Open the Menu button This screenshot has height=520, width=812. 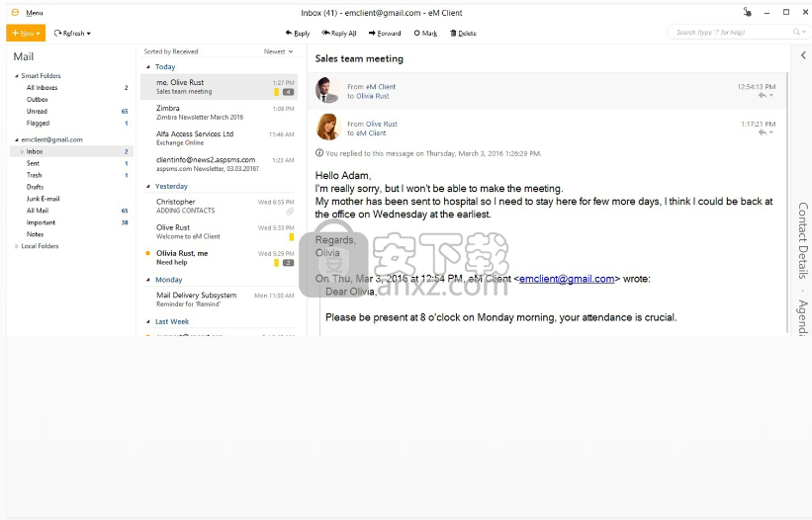point(35,13)
